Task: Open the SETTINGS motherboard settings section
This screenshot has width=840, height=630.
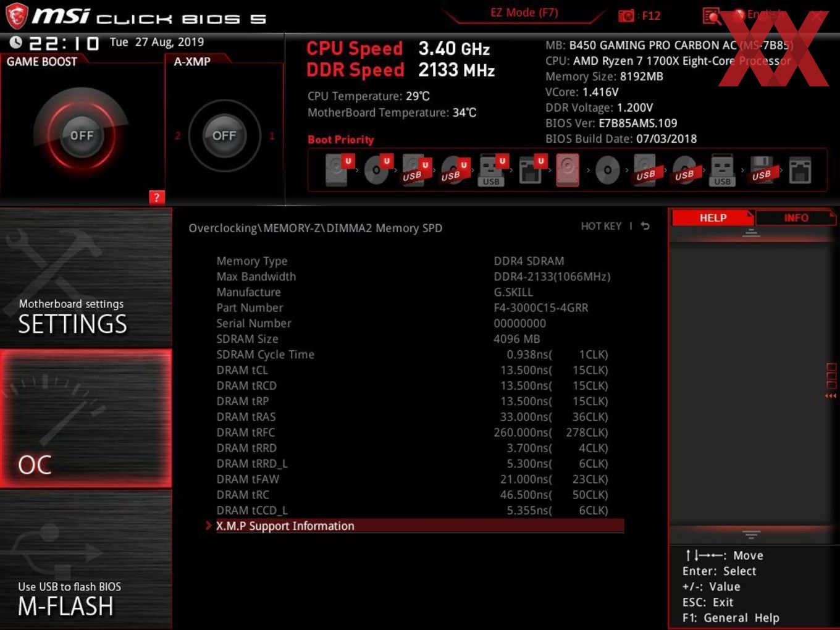Action: click(86, 278)
